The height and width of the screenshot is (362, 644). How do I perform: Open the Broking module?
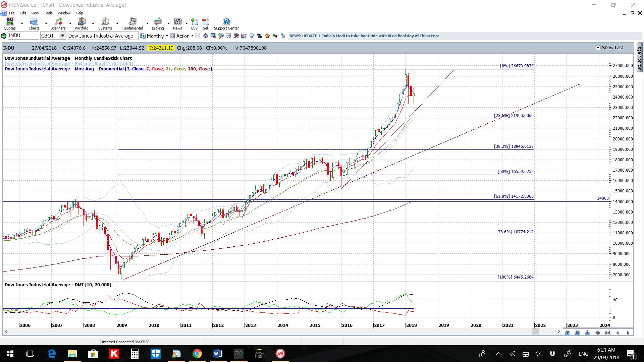pos(158,24)
